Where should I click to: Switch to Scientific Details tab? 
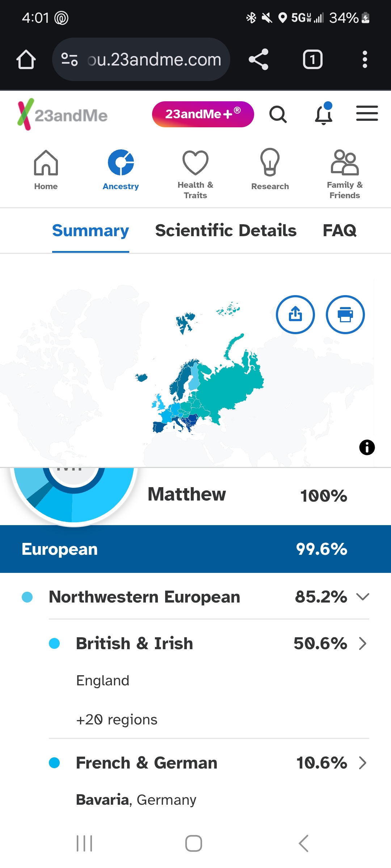tap(226, 231)
